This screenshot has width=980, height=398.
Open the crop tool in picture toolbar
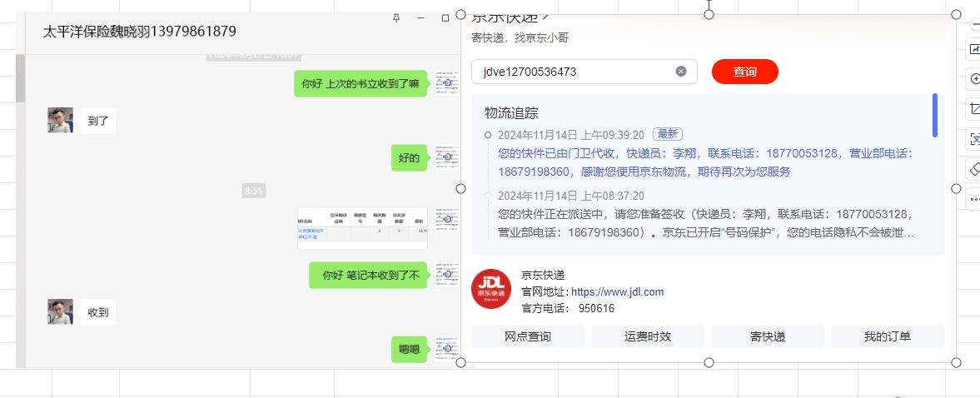tap(974, 109)
